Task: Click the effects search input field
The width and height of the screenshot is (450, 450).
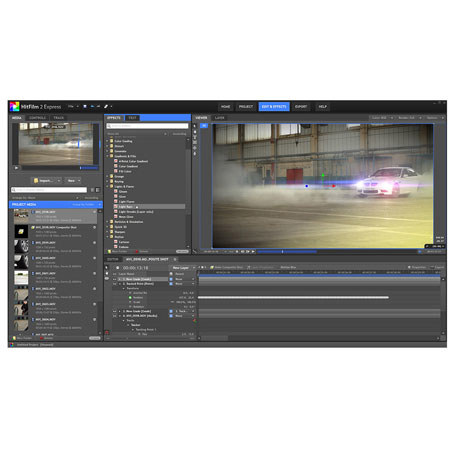Action: (147, 126)
